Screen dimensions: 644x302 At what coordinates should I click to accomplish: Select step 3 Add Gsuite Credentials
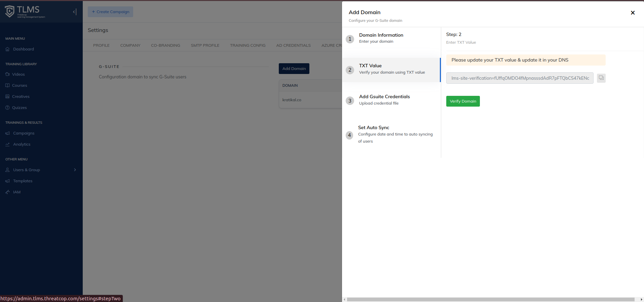tap(391, 100)
